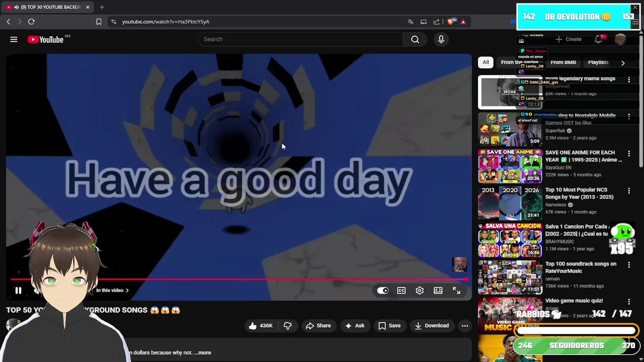Open options for 'Video game music quiz!' video

(629, 302)
